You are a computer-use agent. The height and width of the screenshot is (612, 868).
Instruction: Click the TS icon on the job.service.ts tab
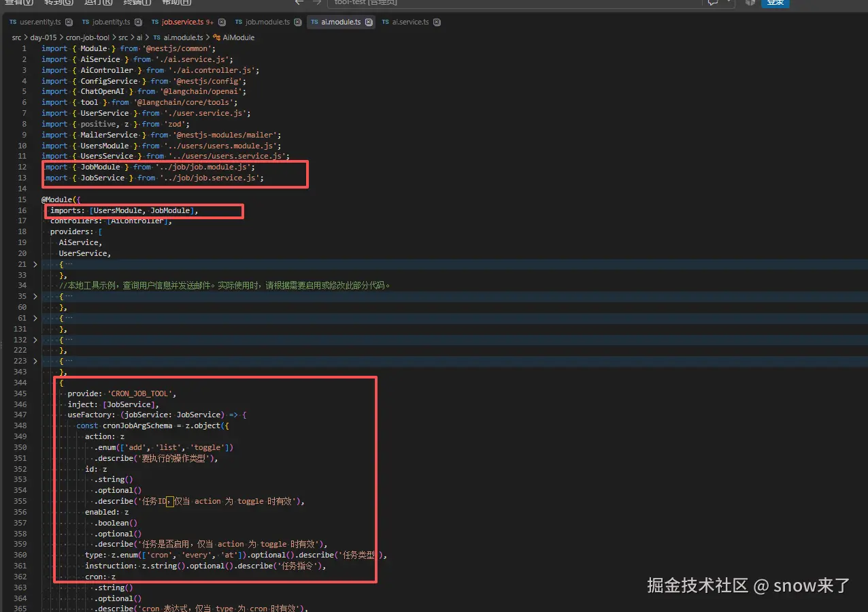[156, 22]
